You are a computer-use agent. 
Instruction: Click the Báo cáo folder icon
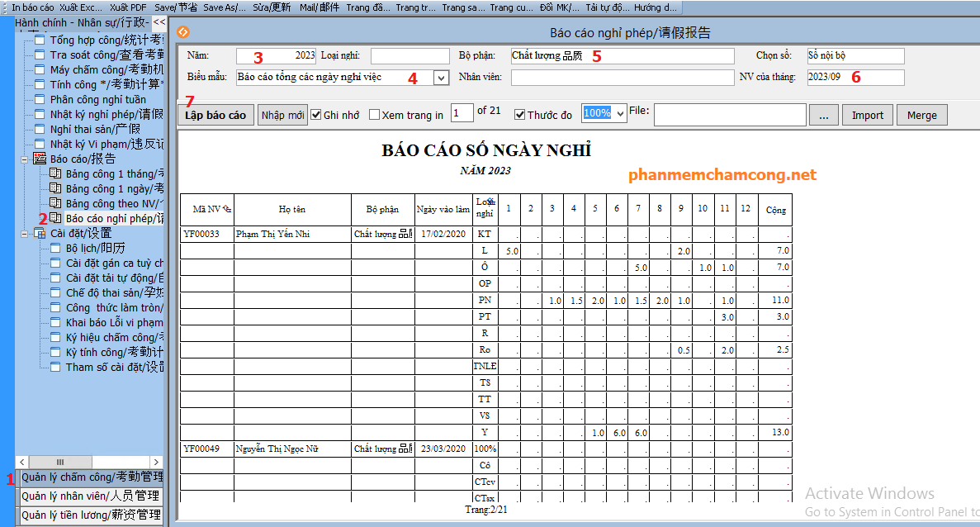click(x=40, y=159)
